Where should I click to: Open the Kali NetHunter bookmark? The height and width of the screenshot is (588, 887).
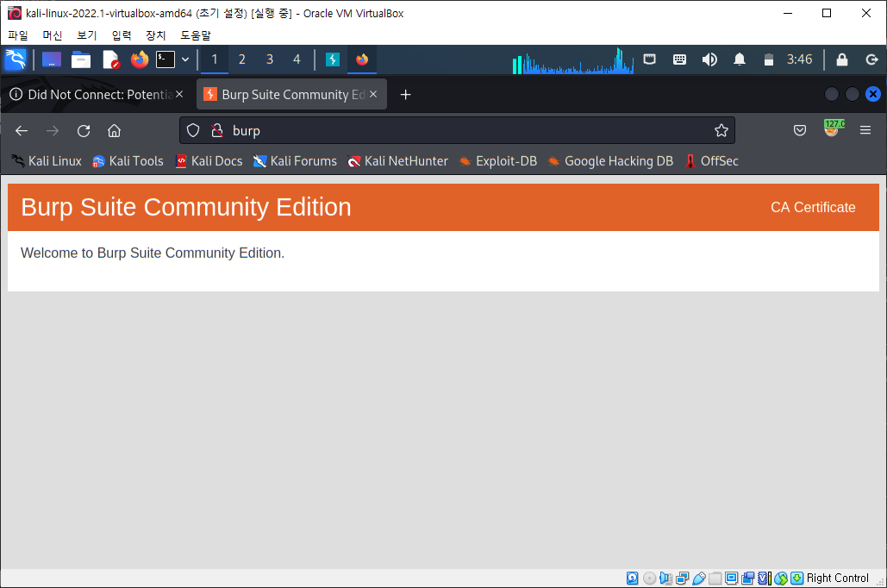pos(397,161)
